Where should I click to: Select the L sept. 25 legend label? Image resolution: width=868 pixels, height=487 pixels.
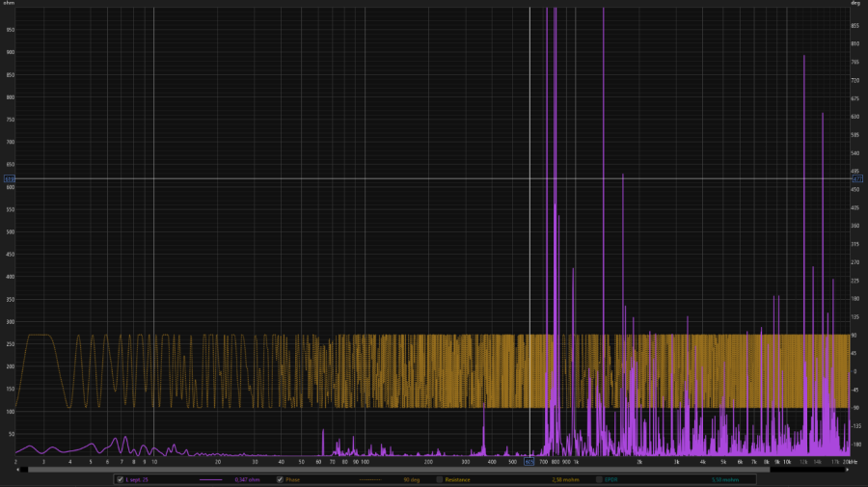137,480
